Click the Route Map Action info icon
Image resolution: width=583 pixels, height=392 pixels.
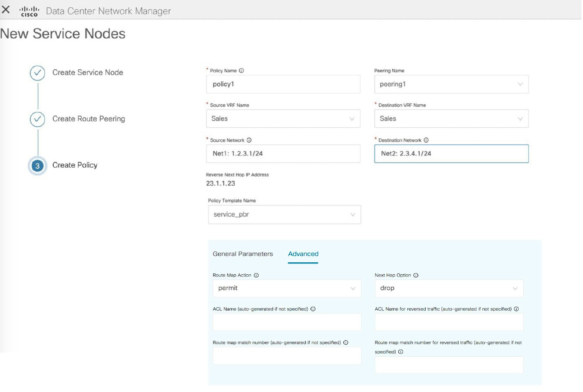pos(256,275)
